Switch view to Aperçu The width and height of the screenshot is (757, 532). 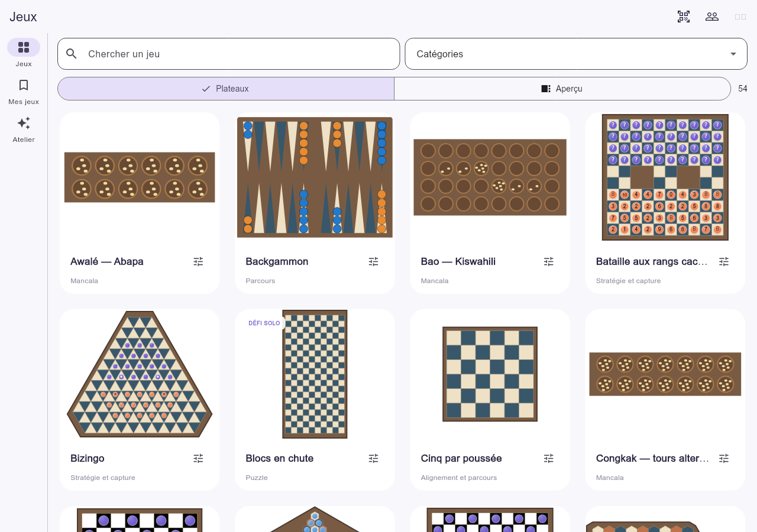[x=562, y=89]
